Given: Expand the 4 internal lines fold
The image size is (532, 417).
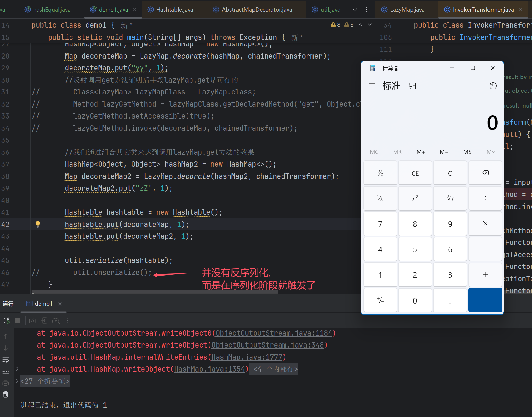Looking at the screenshot, I should pos(274,369).
